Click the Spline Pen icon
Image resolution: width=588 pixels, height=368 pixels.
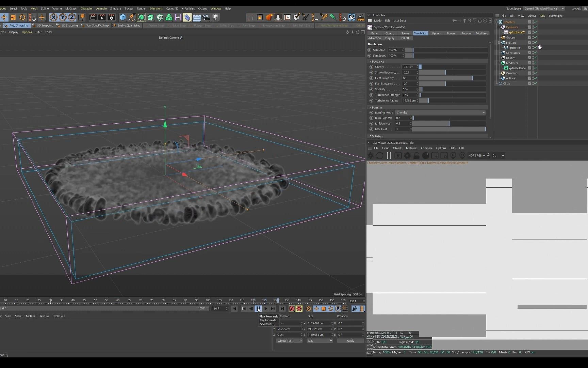[x=132, y=17]
